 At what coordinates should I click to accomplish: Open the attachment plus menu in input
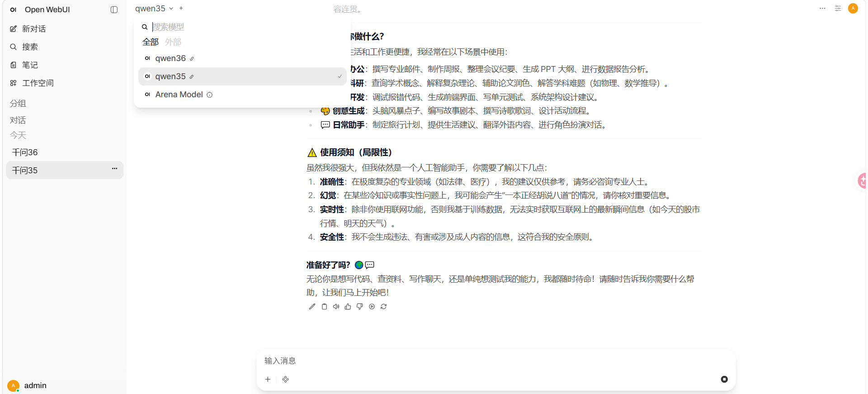pos(268,380)
